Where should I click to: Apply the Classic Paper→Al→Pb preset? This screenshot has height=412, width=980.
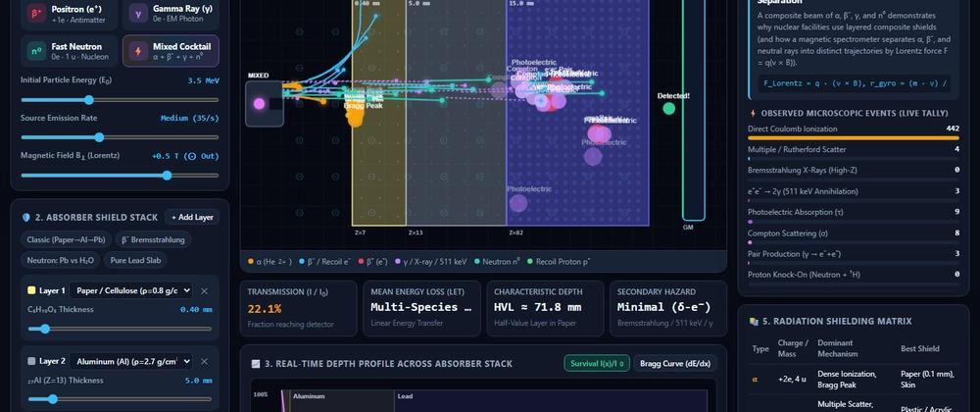point(66,239)
